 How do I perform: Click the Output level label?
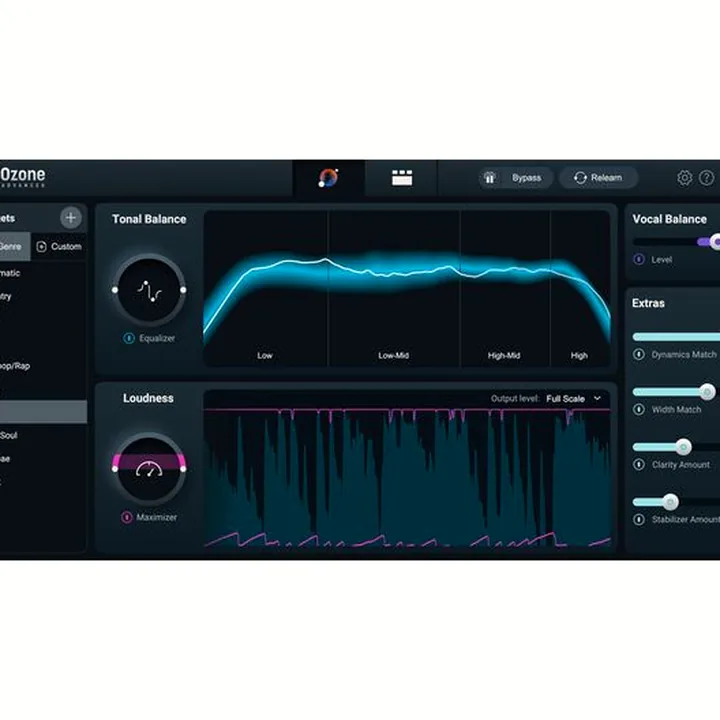pos(515,399)
